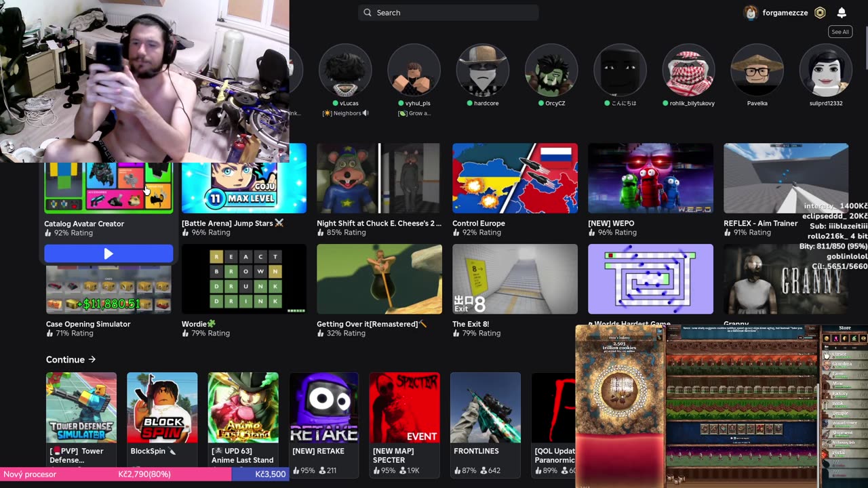Click Store header in Cookie Clicker
This screenshot has width=868, height=488.
coord(845,328)
